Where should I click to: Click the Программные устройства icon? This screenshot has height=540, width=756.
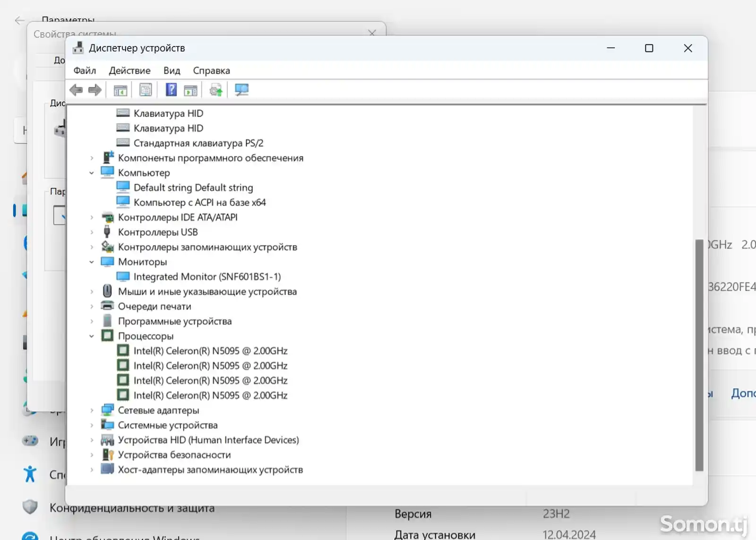[x=108, y=321]
